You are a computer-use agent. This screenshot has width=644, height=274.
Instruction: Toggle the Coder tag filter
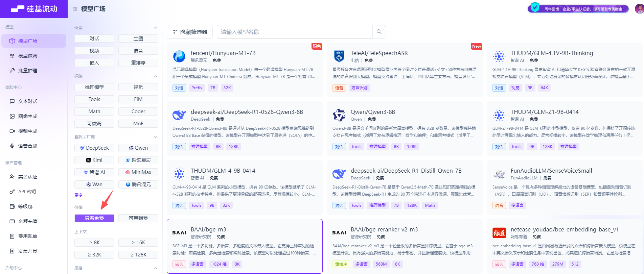coord(138,111)
